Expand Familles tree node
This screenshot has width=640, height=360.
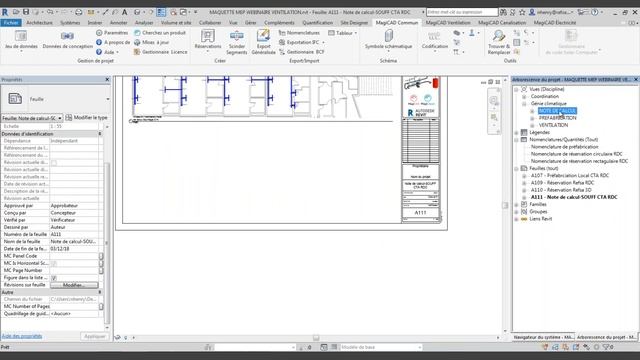pos(516,204)
